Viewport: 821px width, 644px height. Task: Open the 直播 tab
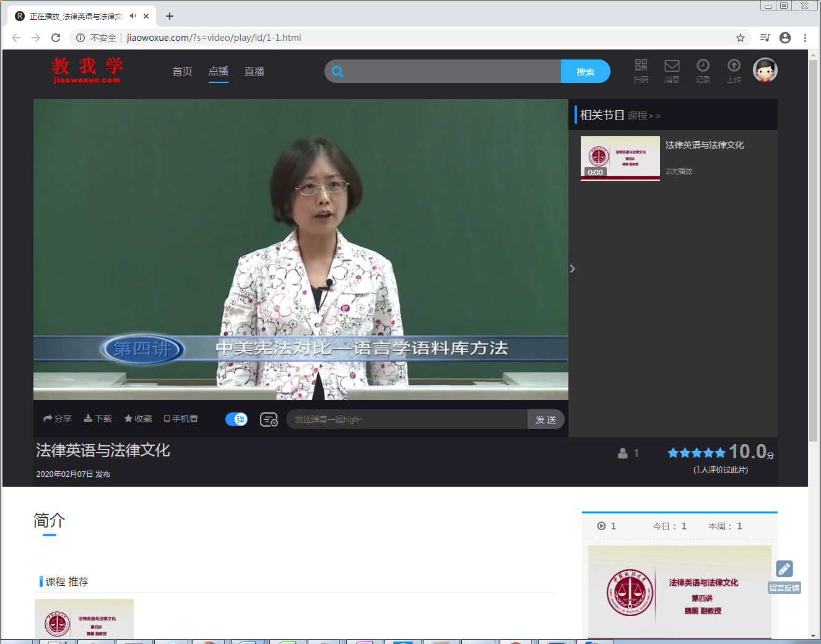[x=254, y=71]
